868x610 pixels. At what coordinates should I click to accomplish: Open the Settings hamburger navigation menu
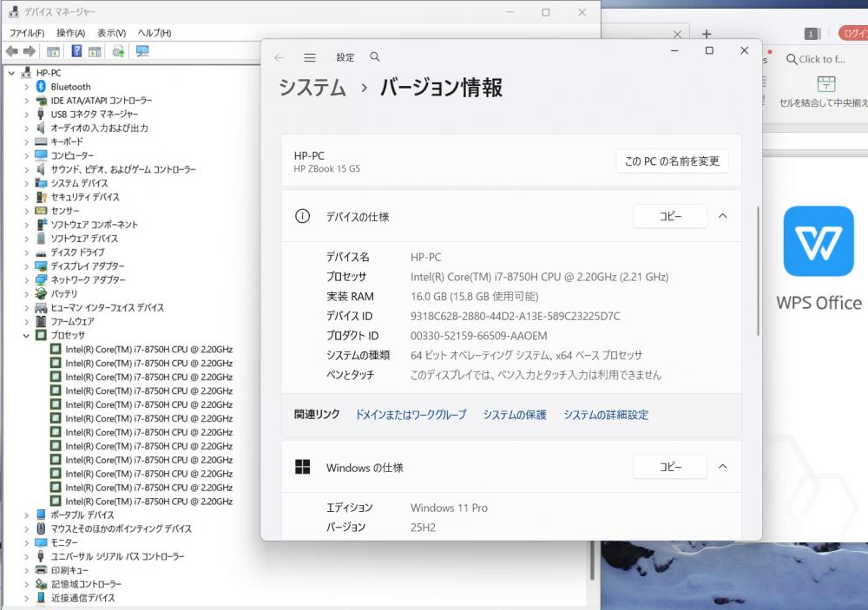pyautogui.click(x=310, y=57)
